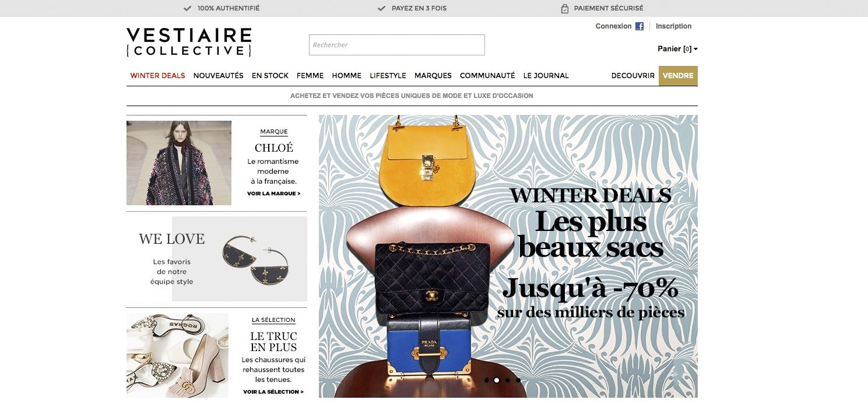Viewport: 868px width, 403px height.
Task: Open the Chloé runway model thumbnail
Action: pos(179,163)
